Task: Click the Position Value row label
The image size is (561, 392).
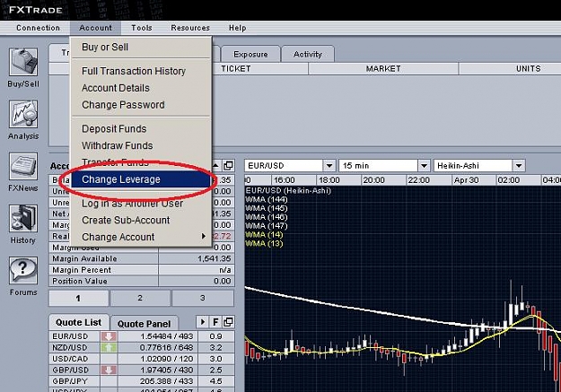Action: pyautogui.click(x=80, y=281)
